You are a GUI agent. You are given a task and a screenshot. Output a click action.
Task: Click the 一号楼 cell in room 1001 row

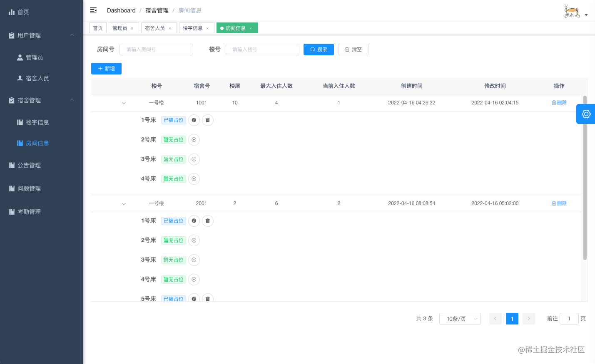(x=157, y=103)
